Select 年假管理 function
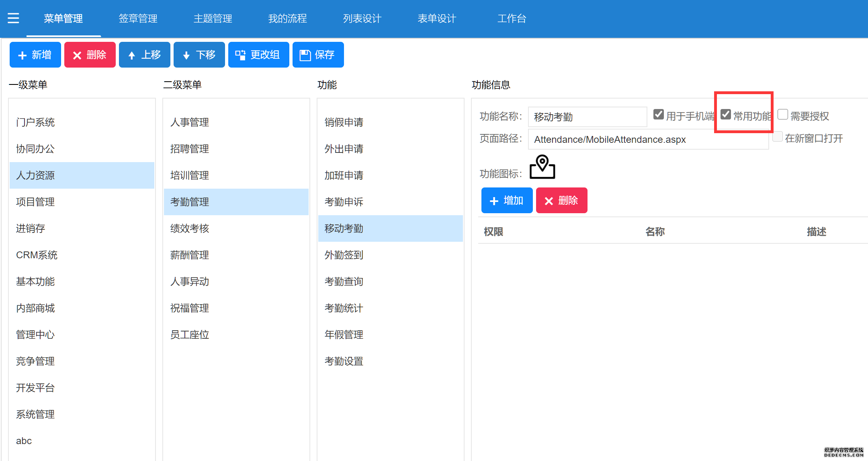The height and width of the screenshot is (461, 868). 391,335
